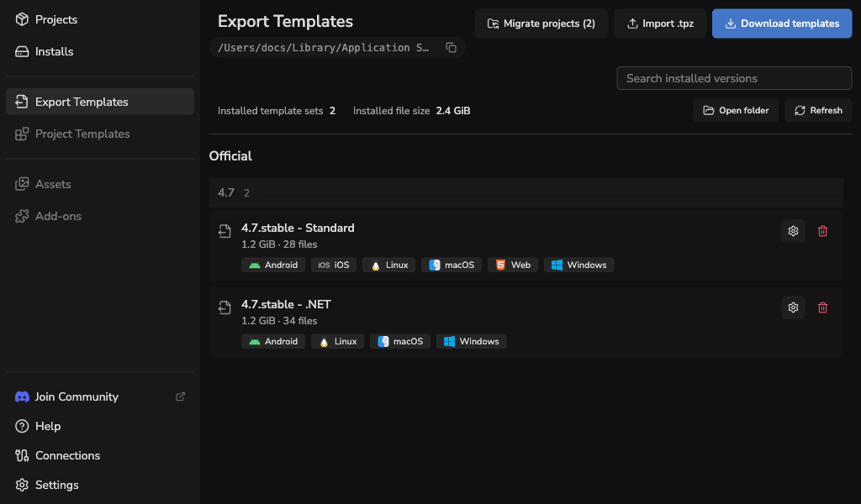Click the Discord Join Community icon
This screenshot has height=504, width=861.
pyautogui.click(x=22, y=396)
